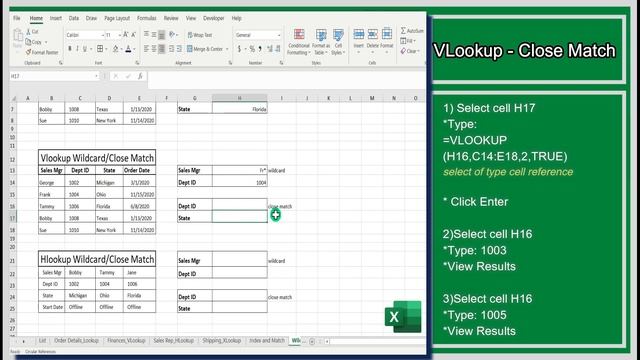The height and width of the screenshot is (360, 640).
Task: Expand the Name Box dropdown arrow
Action: click(x=96, y=76)
